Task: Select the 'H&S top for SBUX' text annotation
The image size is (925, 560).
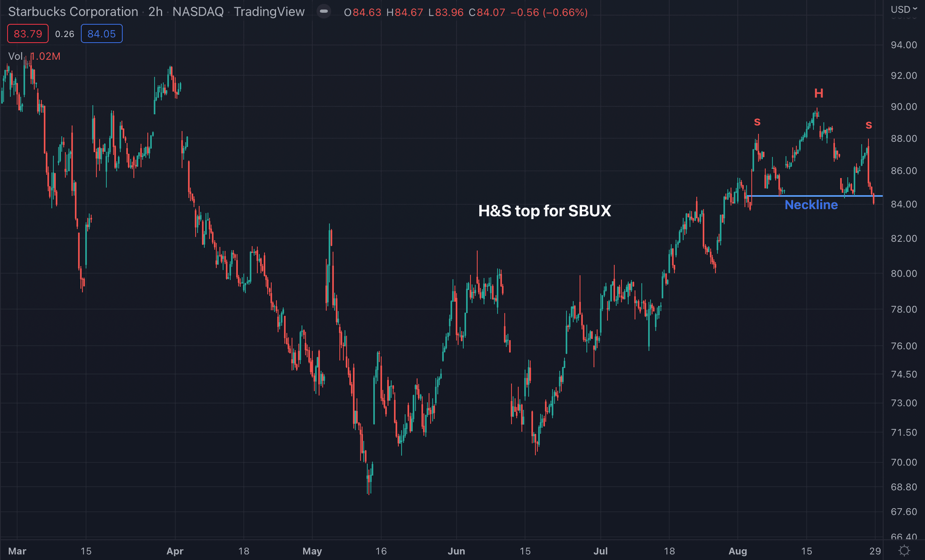Action: pyautogui.click(x=544, y=211)
